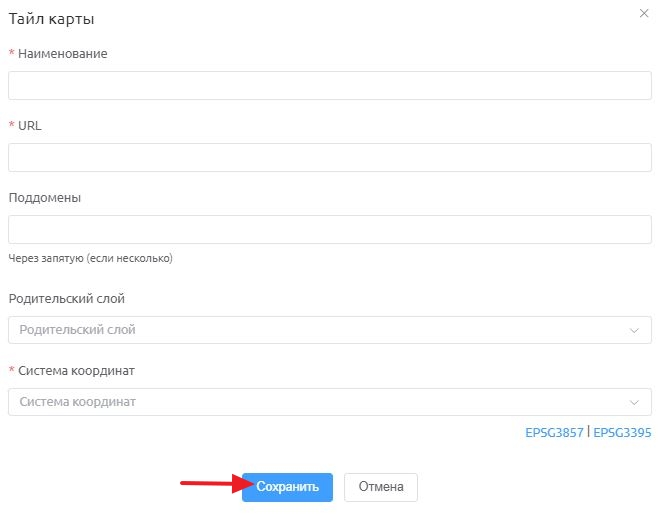The height and width of the screenshot is (530, 659).
Task: Click the red asterisk beside URL
Action: [12, 125]
